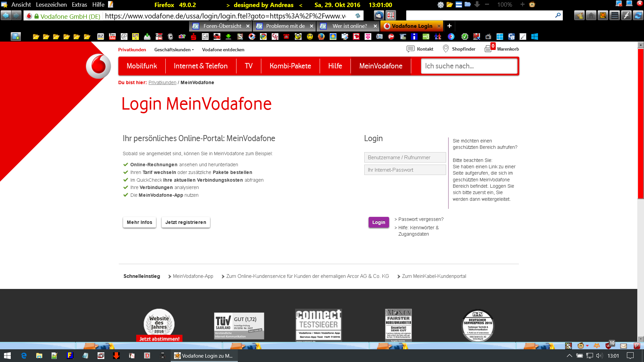Screen dimensions: 644x362
Task: Click zoom-in plus next to 100%
Action: pyautogui.click(x=522, y=5)
